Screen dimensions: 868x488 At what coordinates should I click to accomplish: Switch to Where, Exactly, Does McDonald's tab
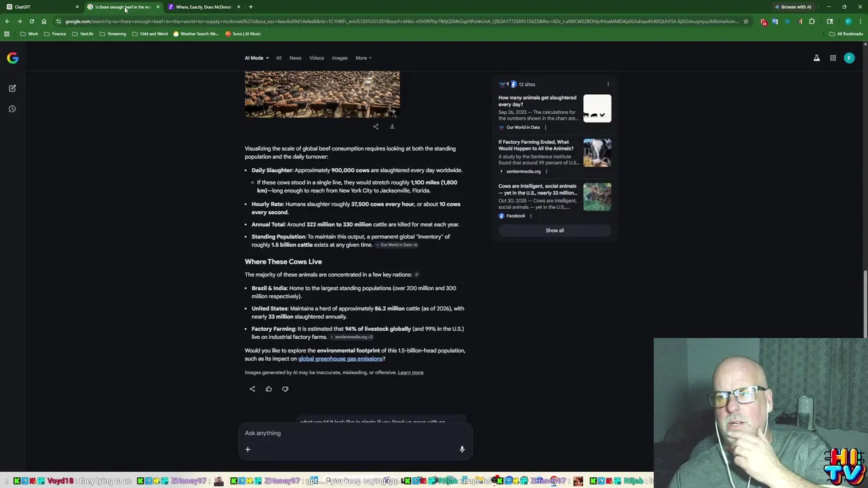tap(203, 7)
